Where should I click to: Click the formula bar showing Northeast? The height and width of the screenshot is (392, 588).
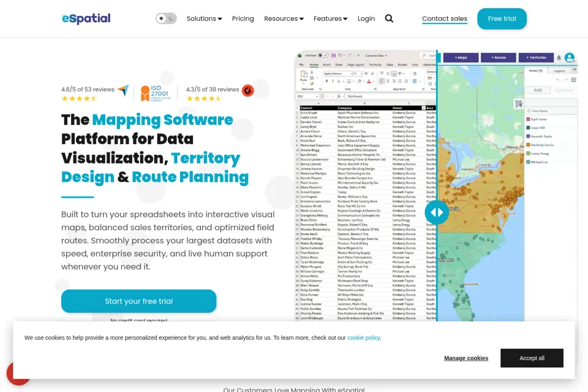pyautogui.click(x=390, y=96)
